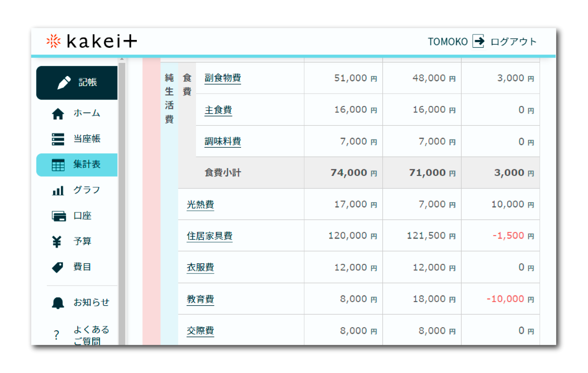Open the 住居家具費 link
The height and width of the screenshot is (373, 588).
click(210, 236)
